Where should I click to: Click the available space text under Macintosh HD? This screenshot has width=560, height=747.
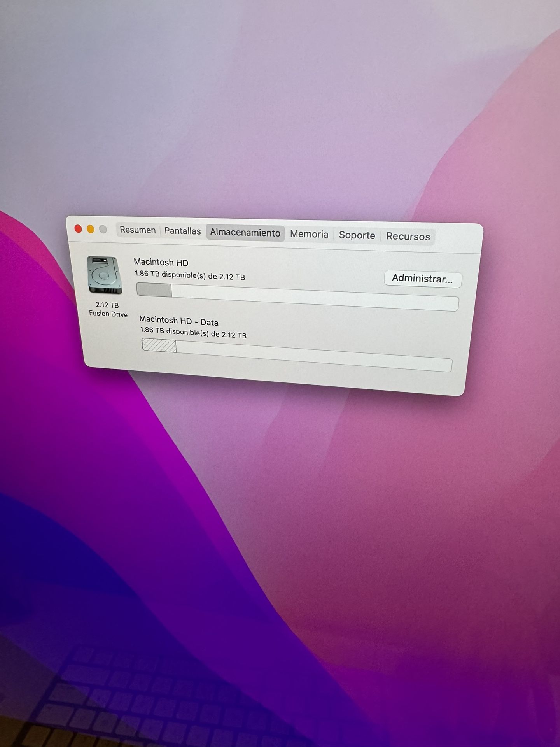(x=190, y=275)
